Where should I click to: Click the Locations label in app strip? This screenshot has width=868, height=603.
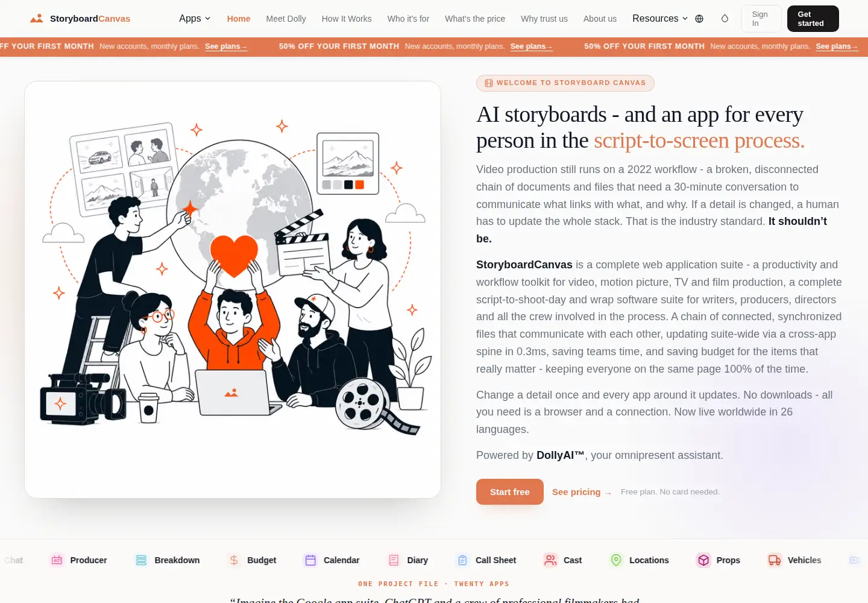(649, 560)
